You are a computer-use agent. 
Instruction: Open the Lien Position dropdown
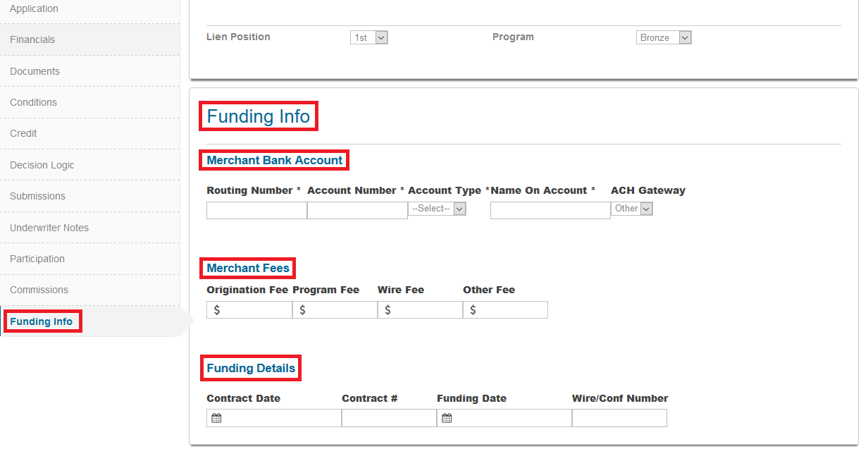pyautogui.click(x=369, y=37)
